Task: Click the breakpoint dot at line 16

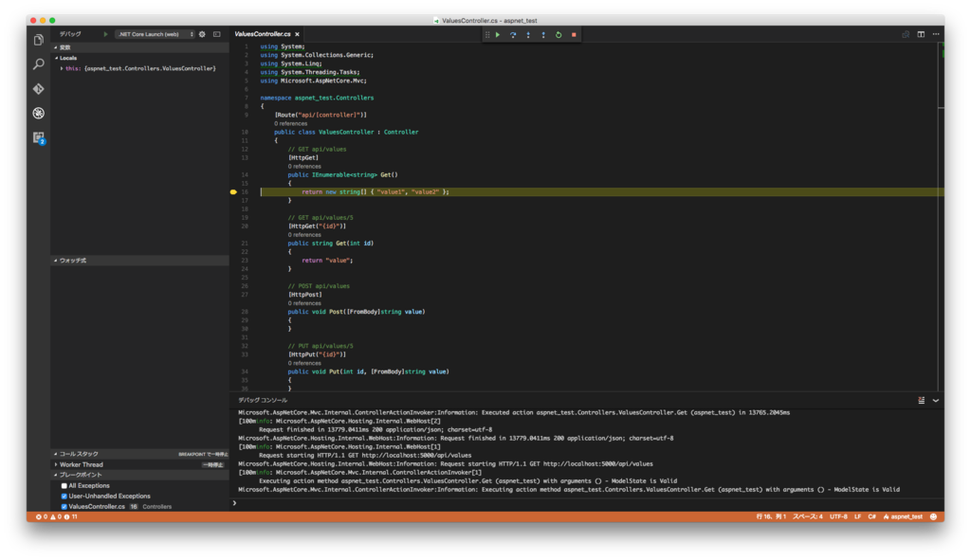Action: tap(233, 191)
